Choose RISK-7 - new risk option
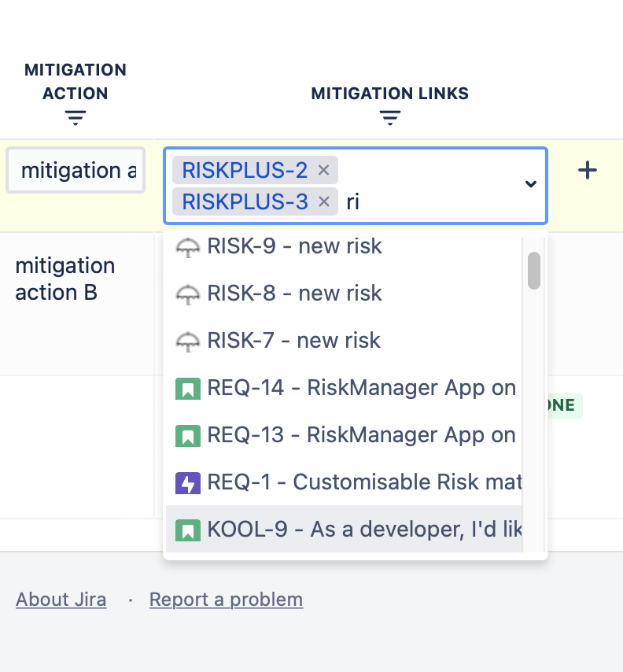 coord(293,341)
